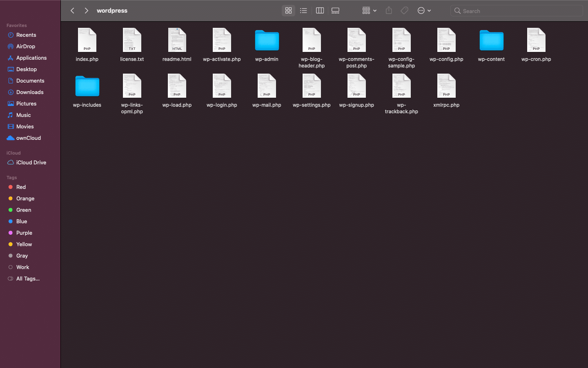Select the wp-mail.php file icon
Image resolution: width=588 pixels, height=368 pixels.
coord(267,86)
